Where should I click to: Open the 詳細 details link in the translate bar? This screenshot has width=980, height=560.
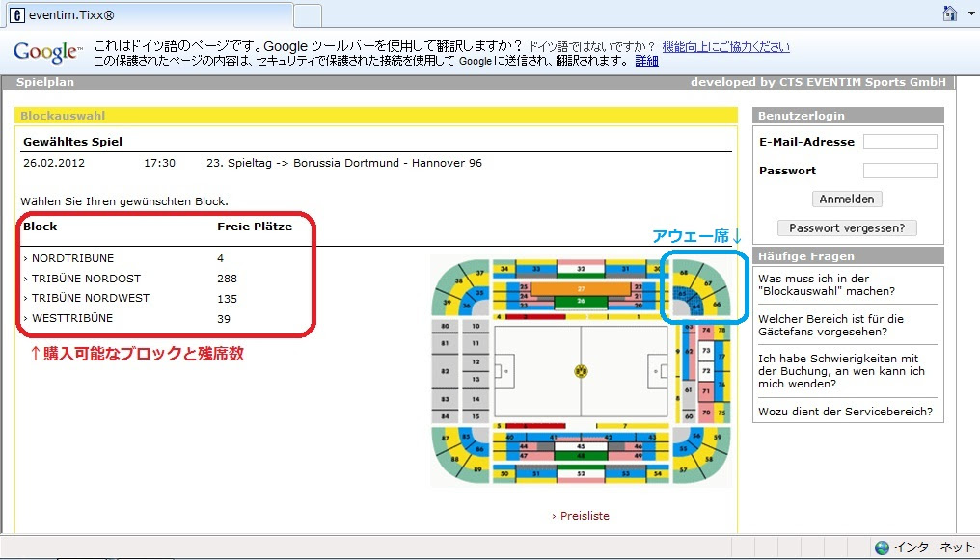(x=646, y=61)
